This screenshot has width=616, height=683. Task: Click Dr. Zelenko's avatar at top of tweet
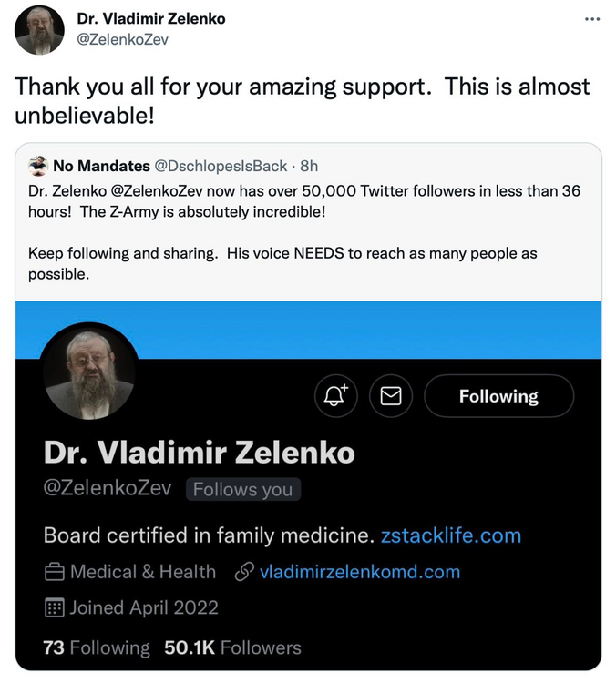pyautogui.click(x=40, y=29)
